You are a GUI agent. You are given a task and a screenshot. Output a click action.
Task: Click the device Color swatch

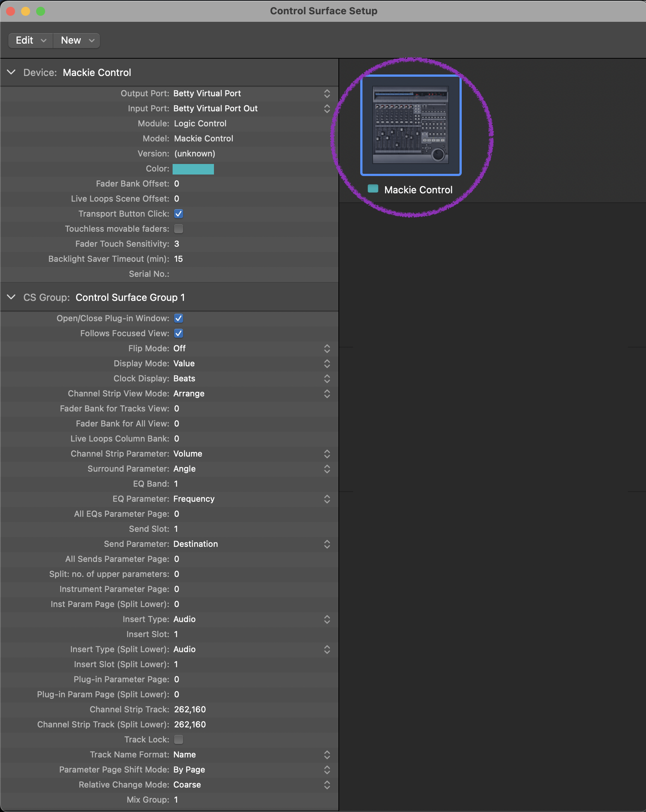(193, 169)
